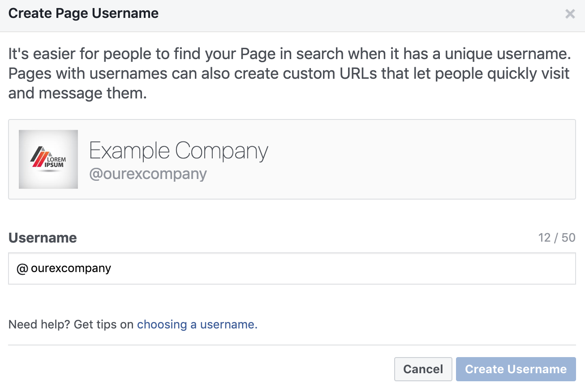Screen dimensions: 585x392
Task: Click the @ourexcompany handle under the page name
Action: [148, 174]
